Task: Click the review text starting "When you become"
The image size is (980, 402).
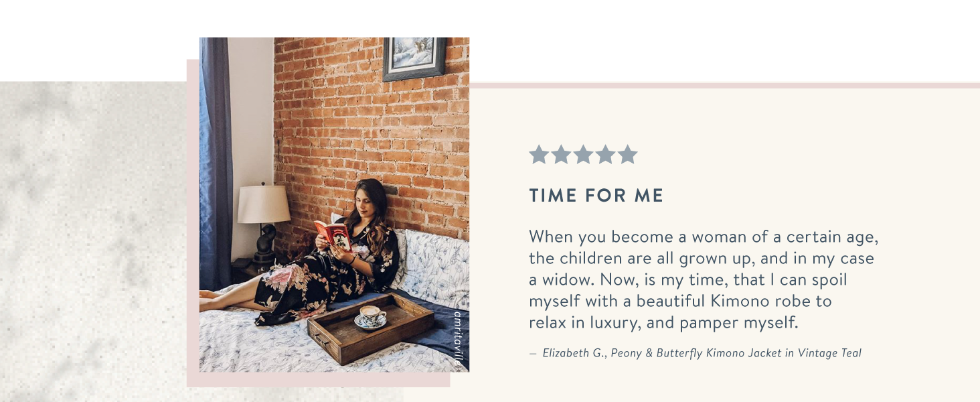Action: click(704, 280)
